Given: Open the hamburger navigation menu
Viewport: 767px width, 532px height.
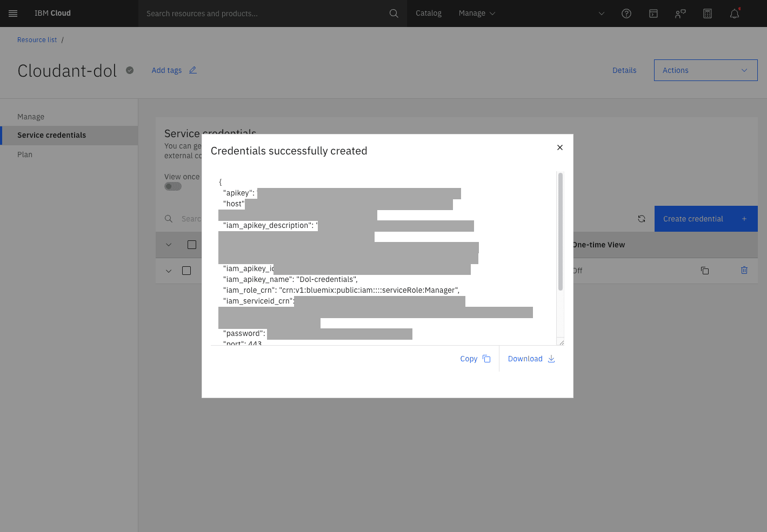Looking at the screenshot, I should pos(13,14).
